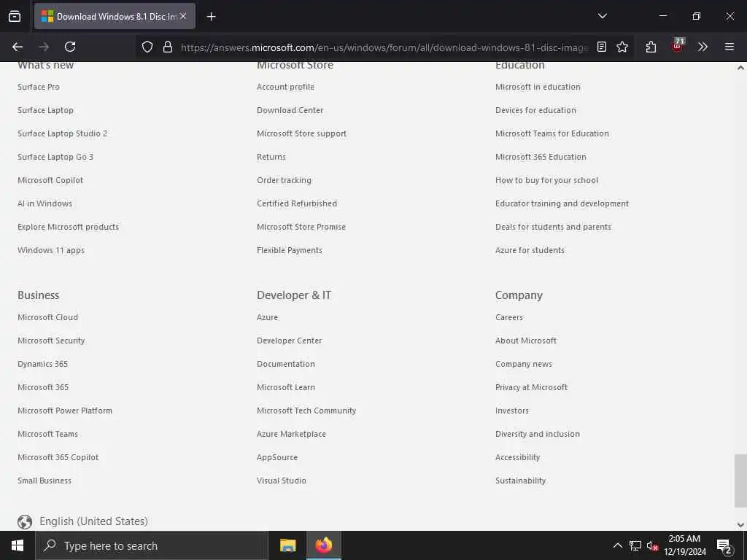Open the Order tracking link
Viewport: 747px width, 560px height.
[x=284, y=180]
